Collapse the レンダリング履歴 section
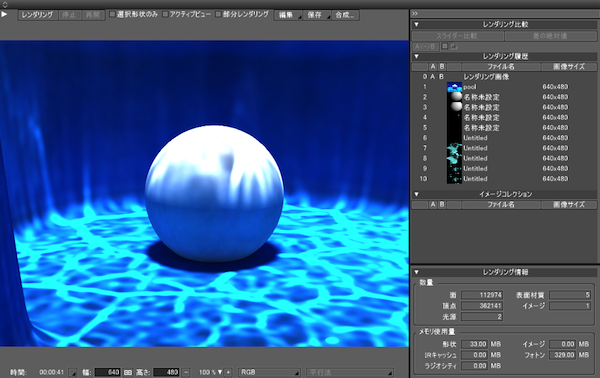This screenshot has width=600, height=378. [x=417, y=56]
